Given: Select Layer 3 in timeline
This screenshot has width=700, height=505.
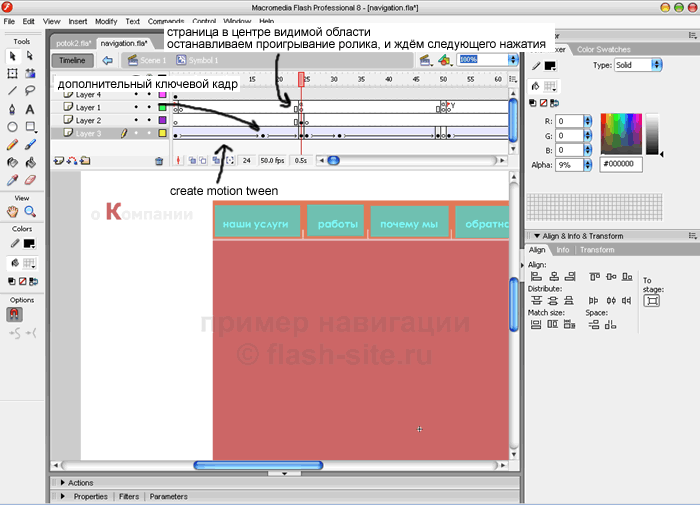Looking at the screenshot, I should click(x=88, y=133).
